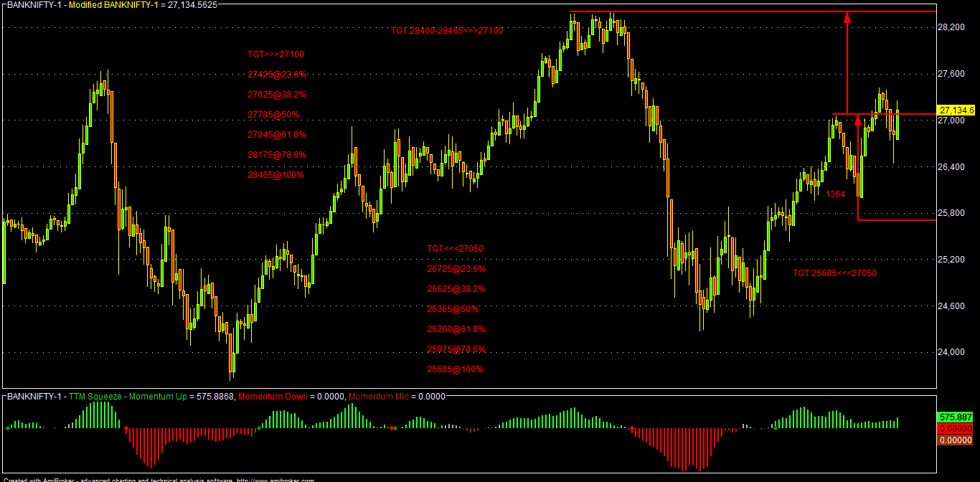Click the 'Momentum Mid' legend text
Image resolution: width=980 pixels, height=482 pixels.
tap(379, 396)
